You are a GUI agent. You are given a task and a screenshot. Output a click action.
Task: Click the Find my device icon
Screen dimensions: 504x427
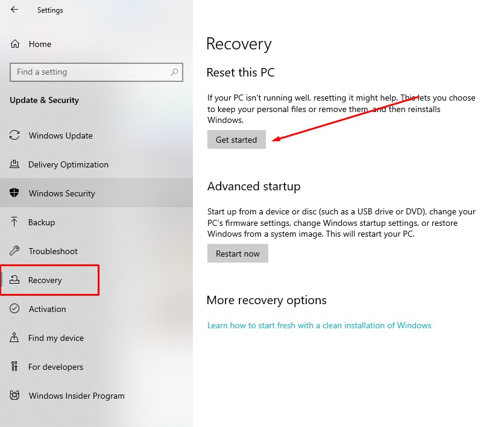[x=14, y=338]
